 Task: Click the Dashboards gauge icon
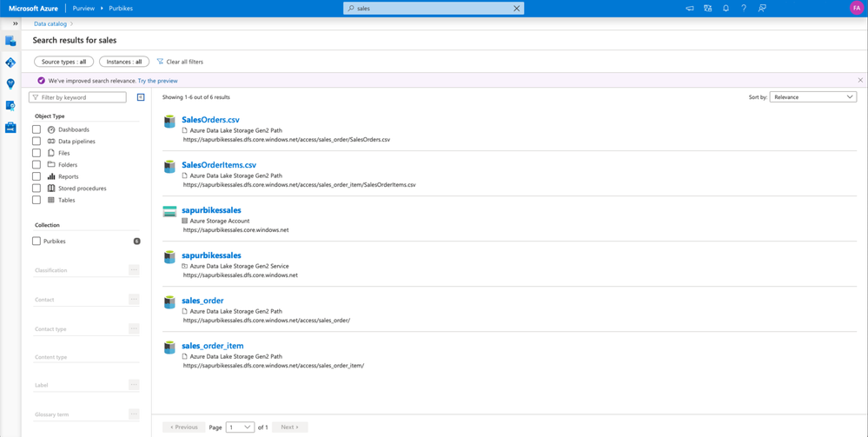click(51, 129)
